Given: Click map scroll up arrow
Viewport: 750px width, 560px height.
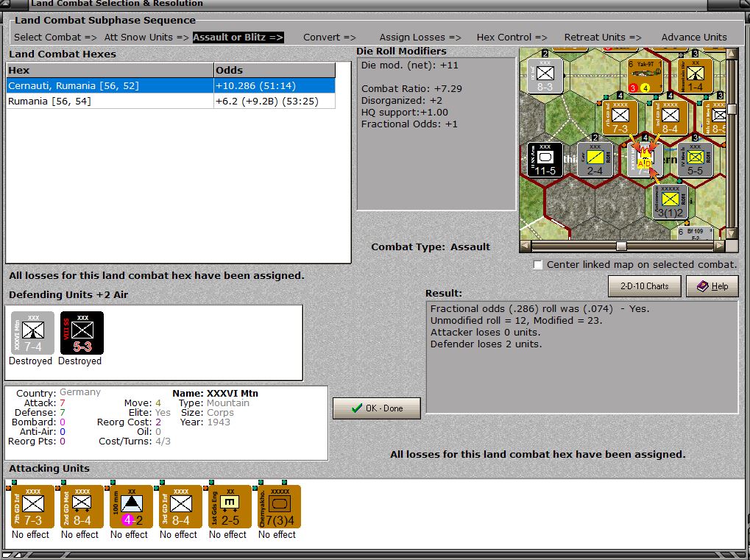Looking at the screenshot, I should pyautogui.click(x=732, y=53).
